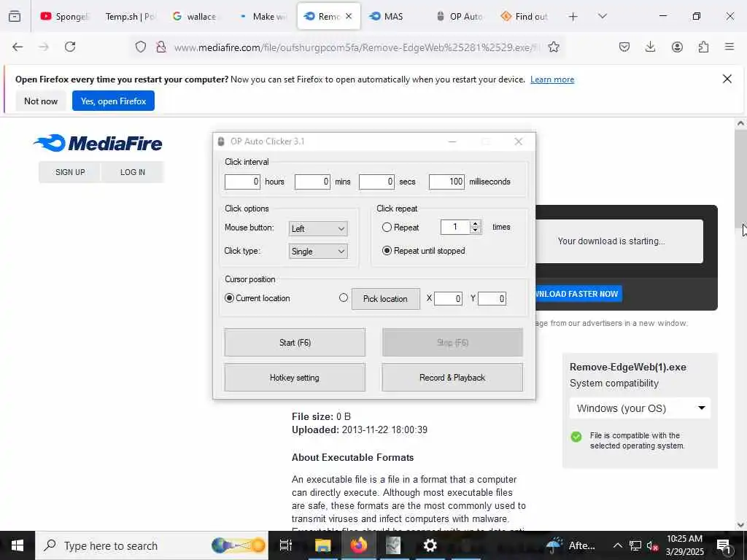Open Task View in taskbar

pos(285,545)
